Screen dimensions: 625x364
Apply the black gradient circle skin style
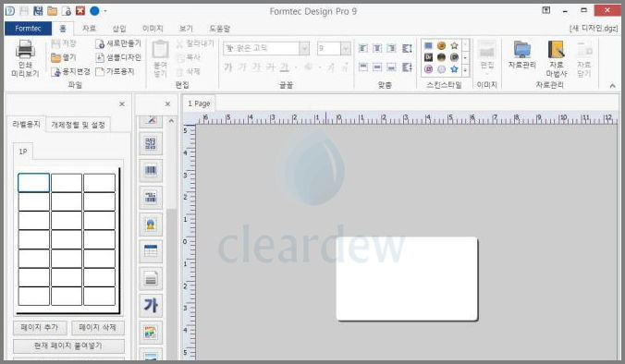441,57
